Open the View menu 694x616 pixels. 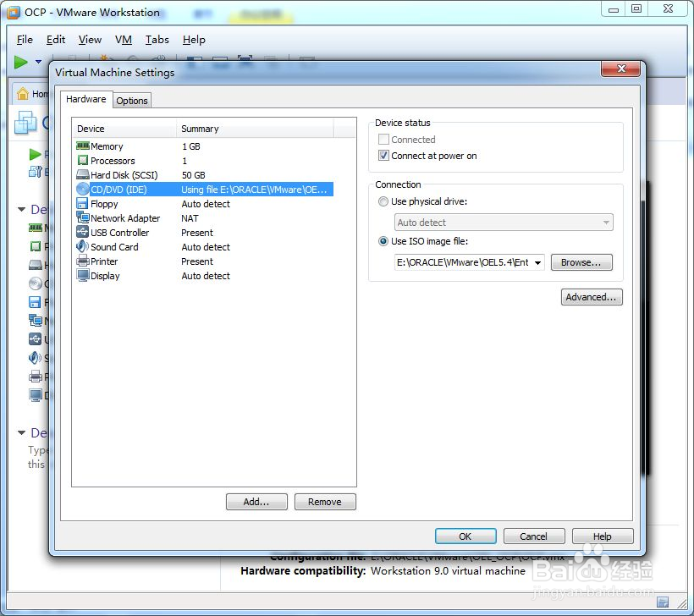tap(90, 40)
